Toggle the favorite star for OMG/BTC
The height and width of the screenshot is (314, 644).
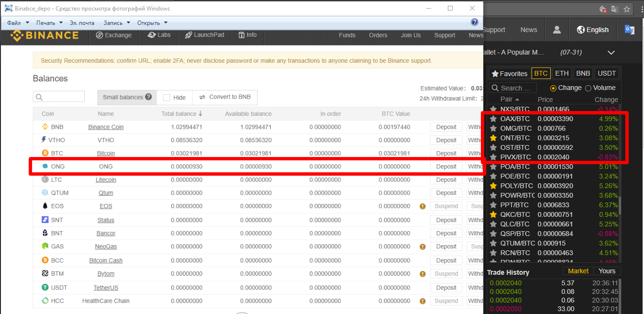(x=493, y=128)
